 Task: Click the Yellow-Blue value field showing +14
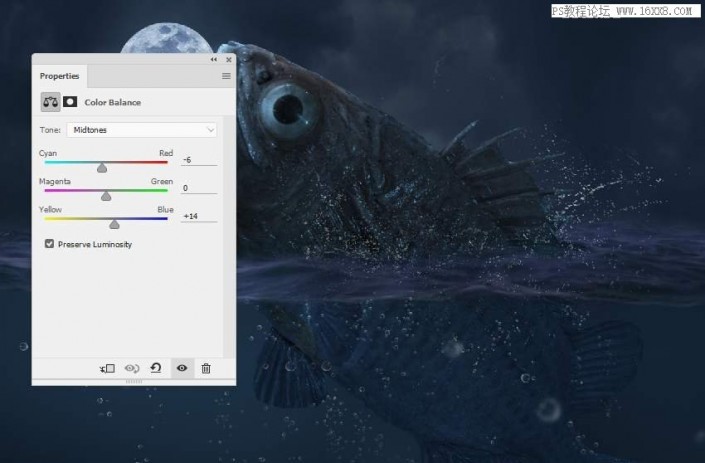pyautogui.click(x=199, y=216)
